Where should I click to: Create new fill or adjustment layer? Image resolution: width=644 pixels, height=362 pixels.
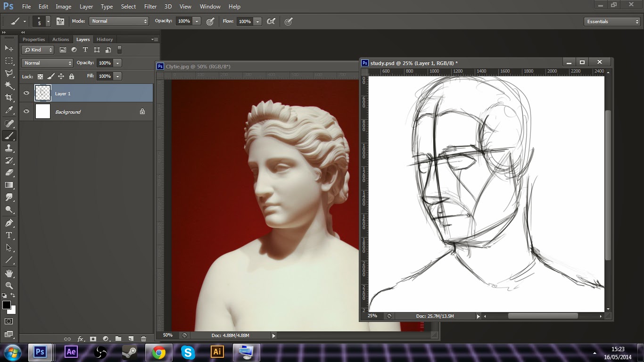(106, 338)
